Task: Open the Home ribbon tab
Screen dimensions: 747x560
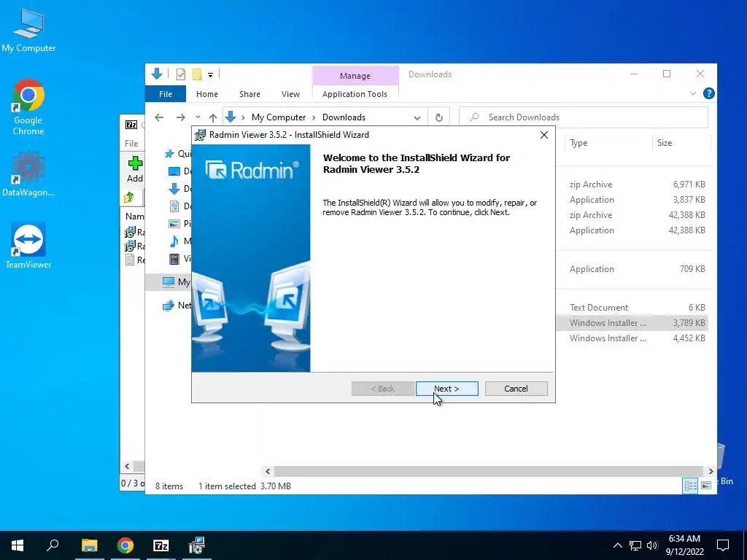Action: point(206,94)
